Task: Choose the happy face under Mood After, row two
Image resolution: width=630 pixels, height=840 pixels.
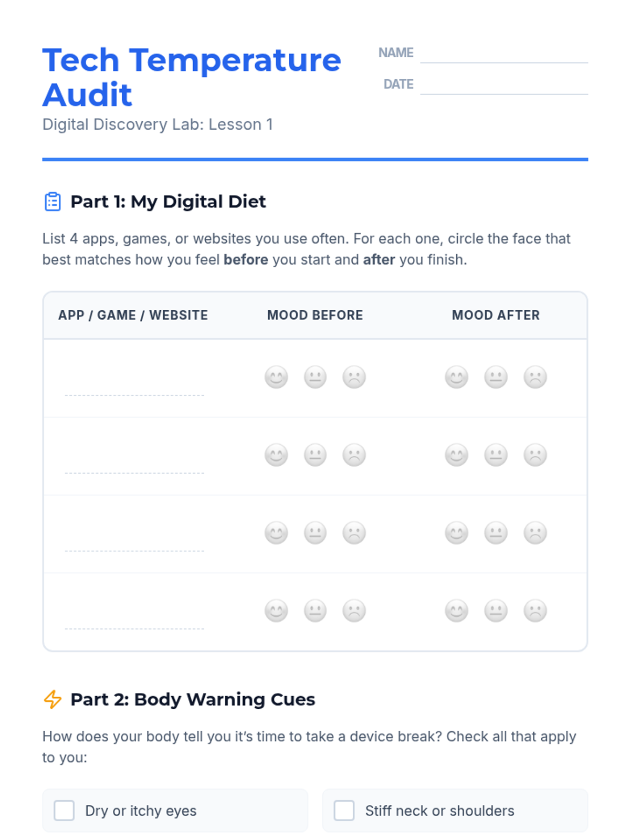Action: 456,455
